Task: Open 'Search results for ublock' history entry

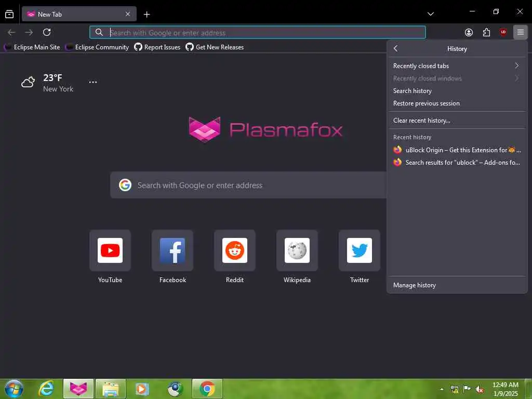Action: (x=457, y=163)
